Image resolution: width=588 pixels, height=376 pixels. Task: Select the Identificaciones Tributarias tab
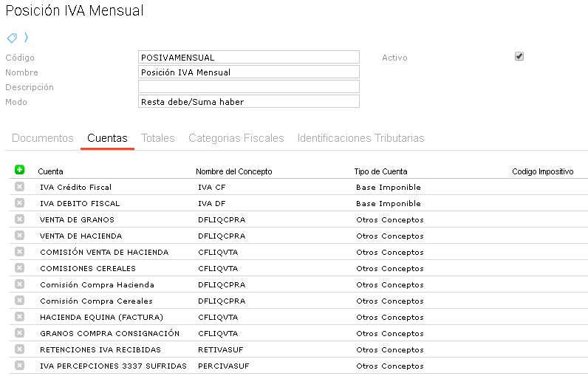[x=360, y=138]
